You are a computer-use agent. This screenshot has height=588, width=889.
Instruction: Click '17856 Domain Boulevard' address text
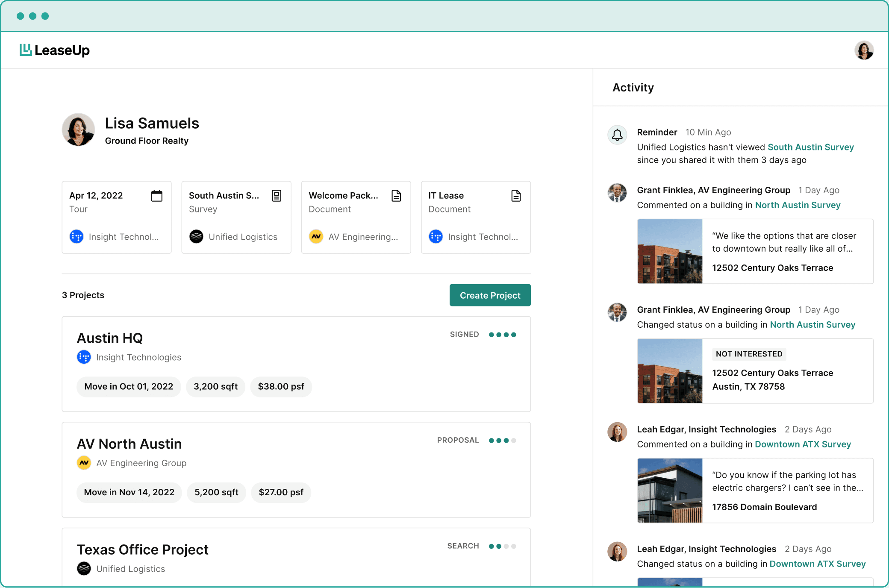[x=764, y=507]
